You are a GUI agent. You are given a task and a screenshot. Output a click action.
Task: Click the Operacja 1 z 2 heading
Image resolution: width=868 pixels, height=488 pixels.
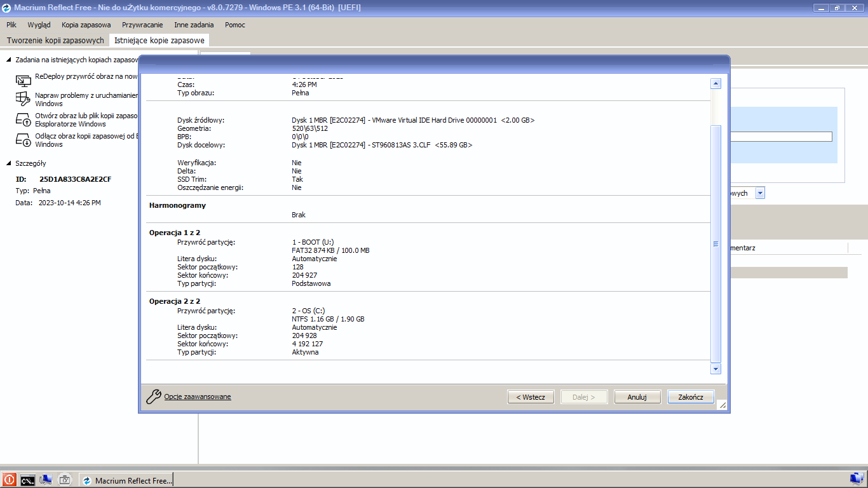(x=174, y=233)
